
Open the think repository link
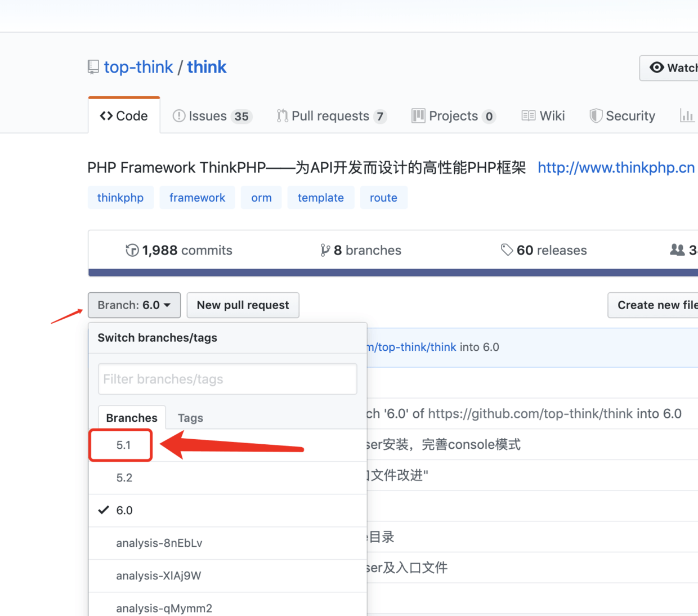tap(207, 67)
